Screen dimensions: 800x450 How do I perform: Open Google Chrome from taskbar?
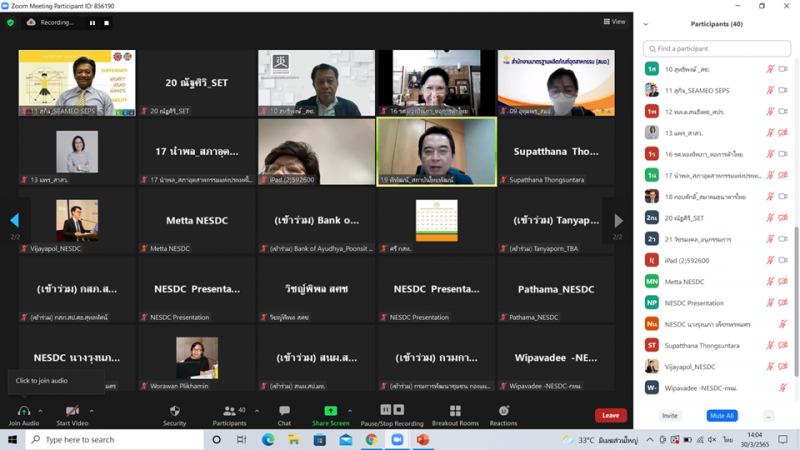(x=371, y=439)
